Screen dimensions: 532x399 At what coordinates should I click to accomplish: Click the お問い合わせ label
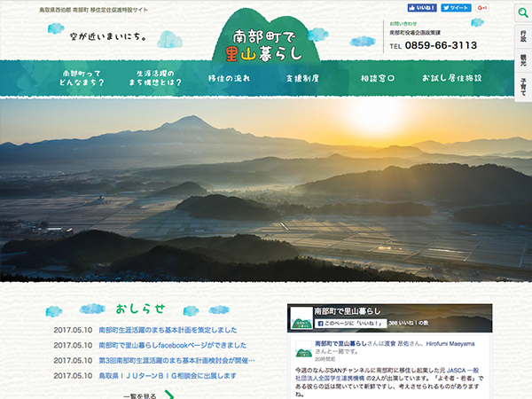point(403,24)
